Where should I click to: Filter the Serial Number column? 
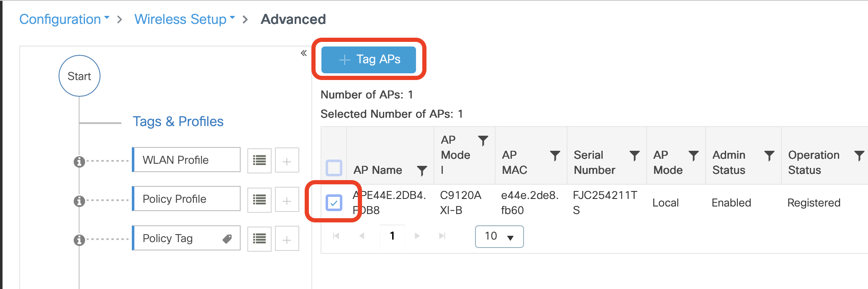pyautogui.click(x=634, y=156)
